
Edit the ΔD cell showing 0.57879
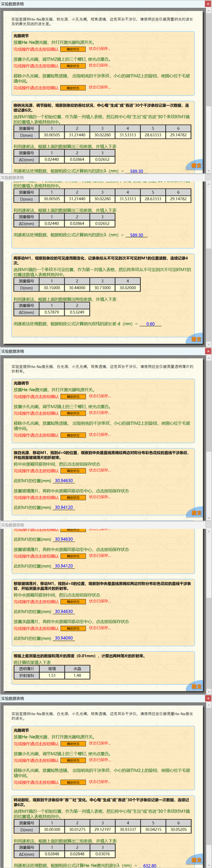pos(52,312)
